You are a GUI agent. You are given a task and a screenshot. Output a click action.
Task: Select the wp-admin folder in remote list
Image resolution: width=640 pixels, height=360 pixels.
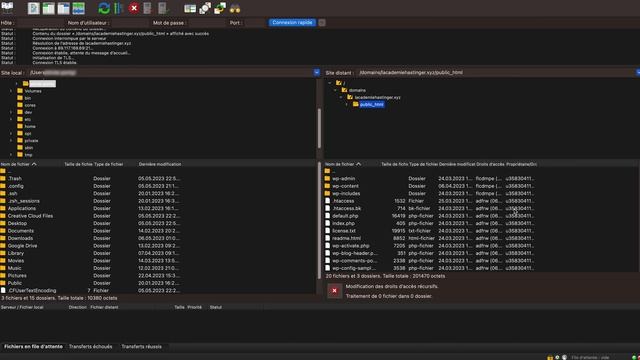tap(343, 179)
